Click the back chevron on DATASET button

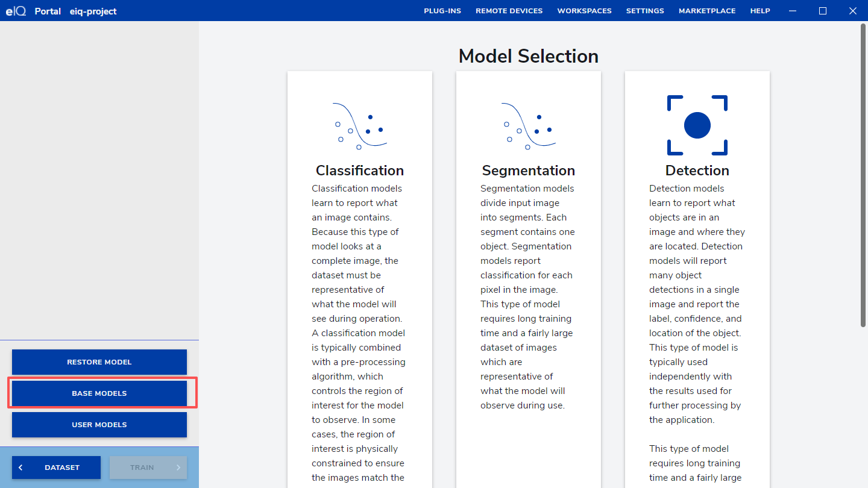[x=21, y=468]
